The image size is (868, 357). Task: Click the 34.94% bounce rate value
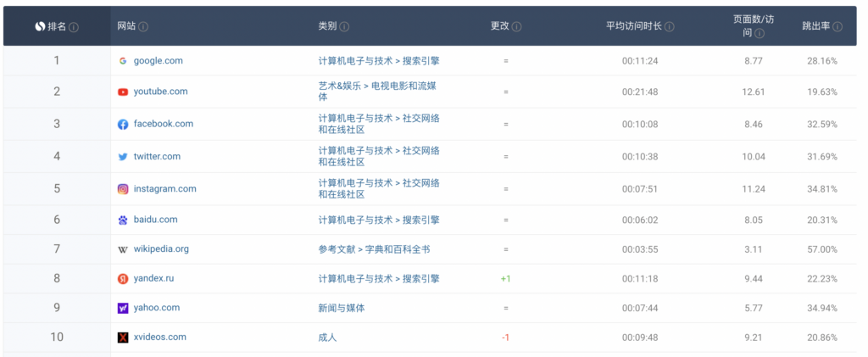click(822, 309)
